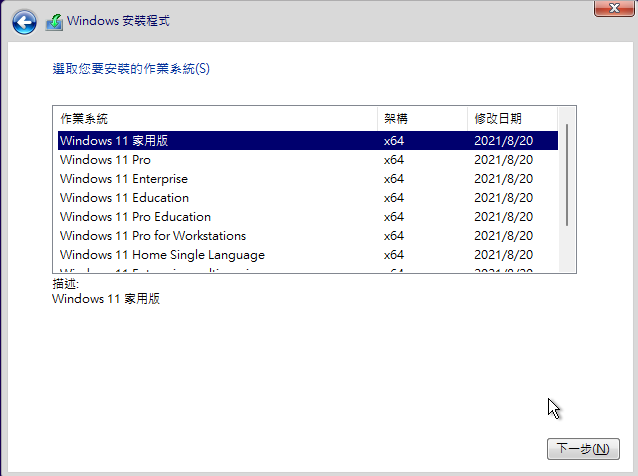Click the 選取您要安裝的作業系統(S) heading

click(131, 69)
